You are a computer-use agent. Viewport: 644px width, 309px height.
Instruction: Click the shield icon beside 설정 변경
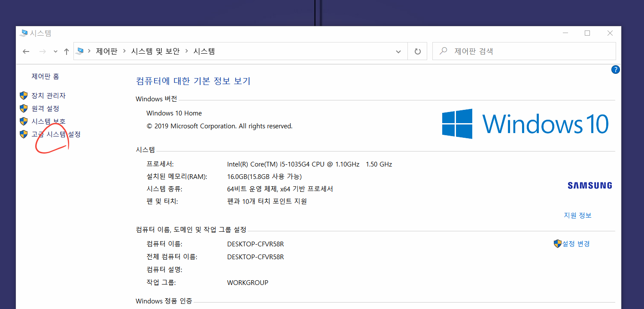click(558, 244)
